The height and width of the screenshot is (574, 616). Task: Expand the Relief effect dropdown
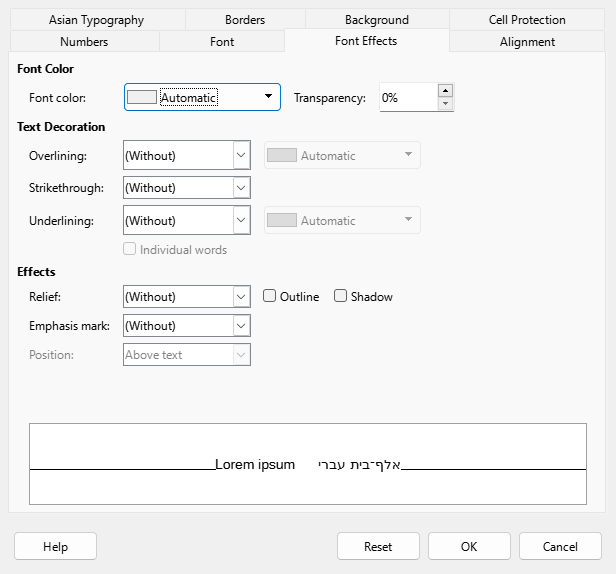241,297
